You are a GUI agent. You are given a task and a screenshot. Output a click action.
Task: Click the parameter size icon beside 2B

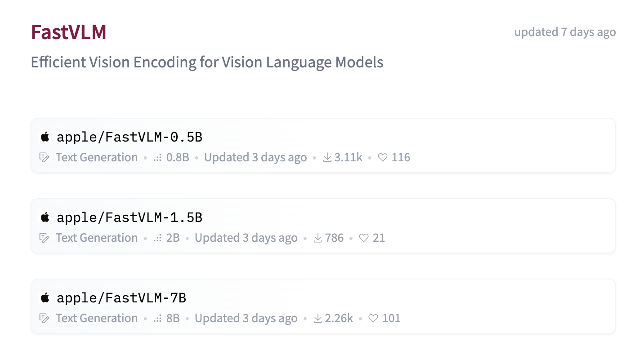[x=157, y=238]
